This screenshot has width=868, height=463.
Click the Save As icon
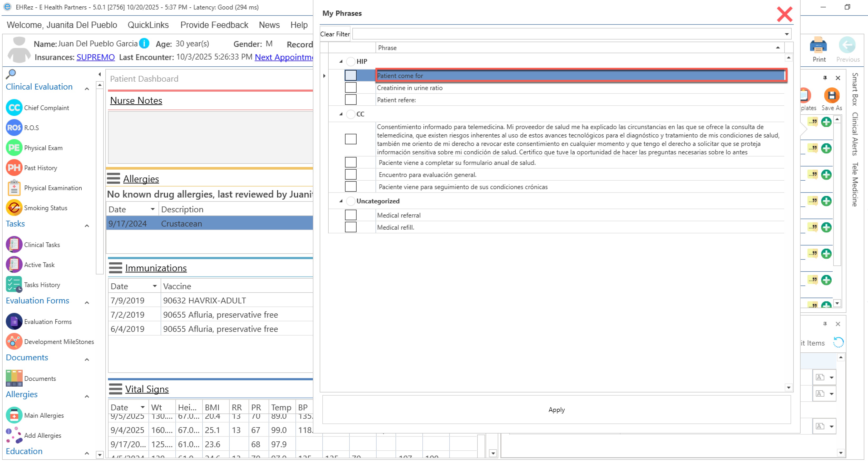[831, 96]
